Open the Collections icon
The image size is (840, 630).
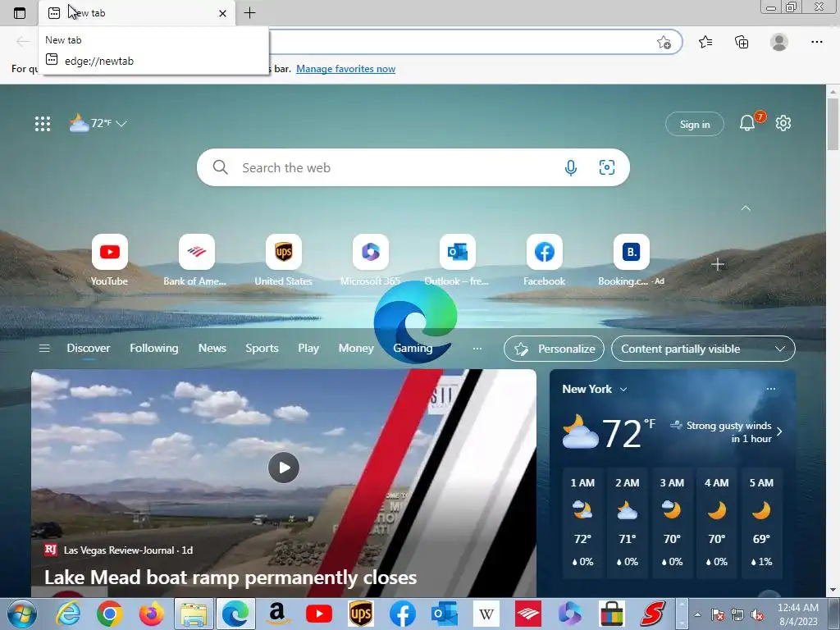point(742,42)
